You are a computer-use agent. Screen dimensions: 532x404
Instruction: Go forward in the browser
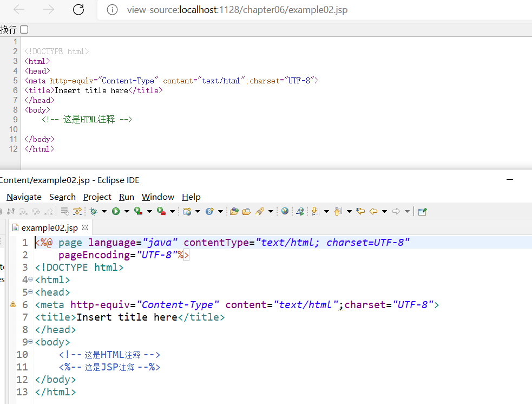(x=49, y=10)
